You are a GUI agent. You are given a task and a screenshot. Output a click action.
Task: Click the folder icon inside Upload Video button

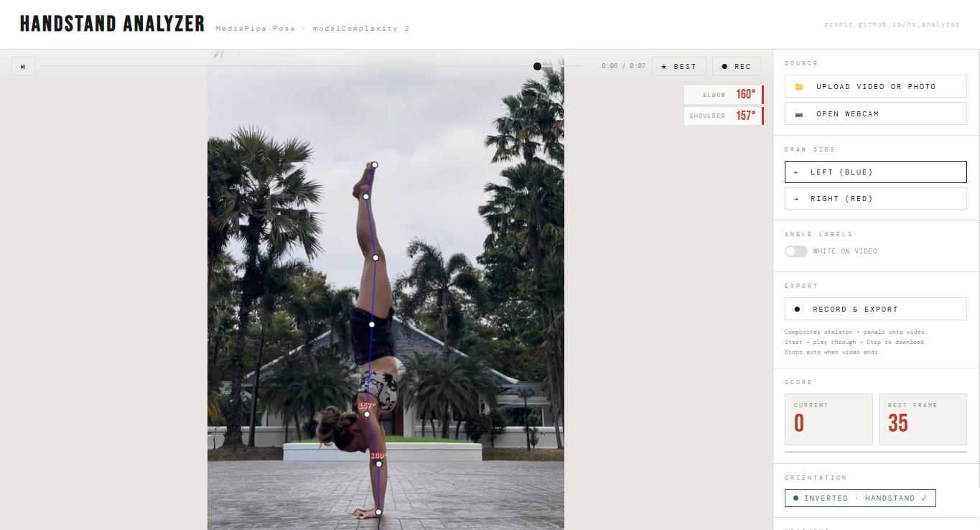click(799, 85)
